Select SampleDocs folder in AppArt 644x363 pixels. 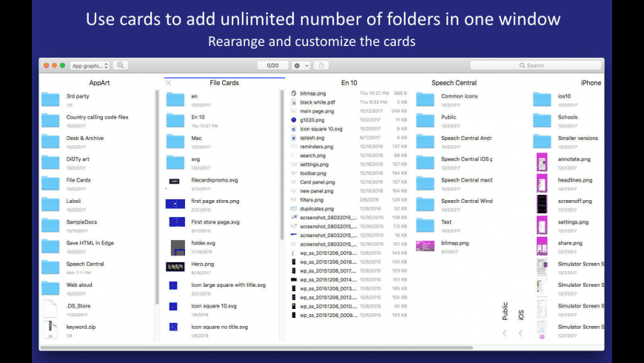click(x=81, y=222)
